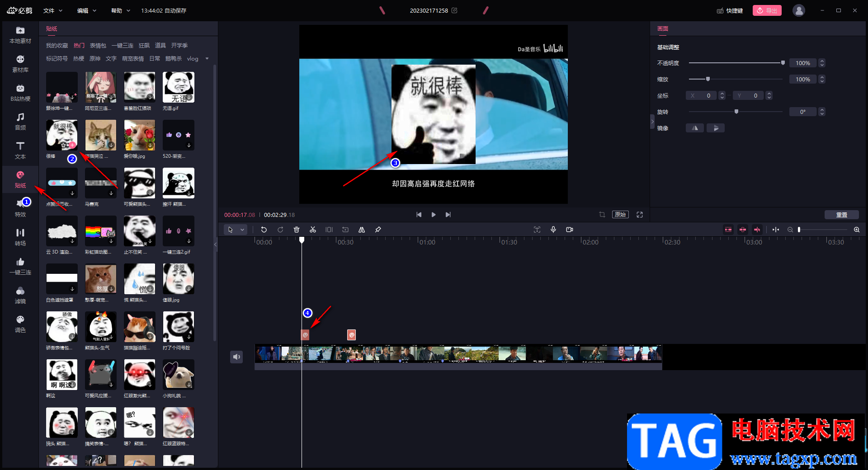Toggle second red magnet button in timeline toolbar

pos(743,230)
